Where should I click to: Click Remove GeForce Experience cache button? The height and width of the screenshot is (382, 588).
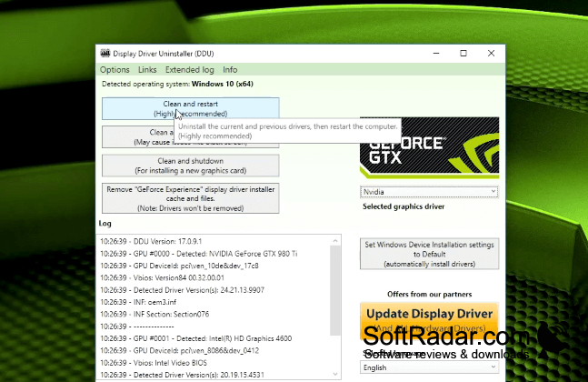point(191,198)
